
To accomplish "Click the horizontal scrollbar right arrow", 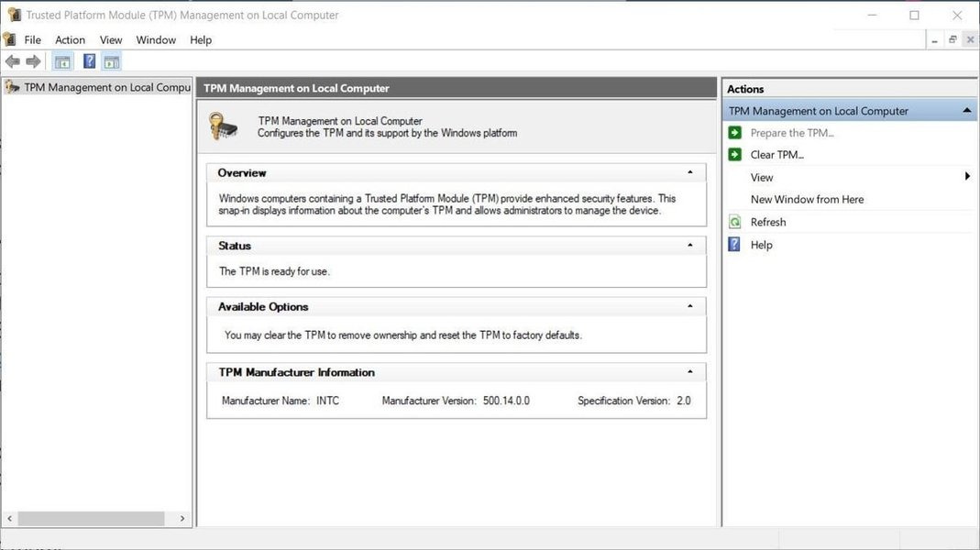I will point(182,518).
